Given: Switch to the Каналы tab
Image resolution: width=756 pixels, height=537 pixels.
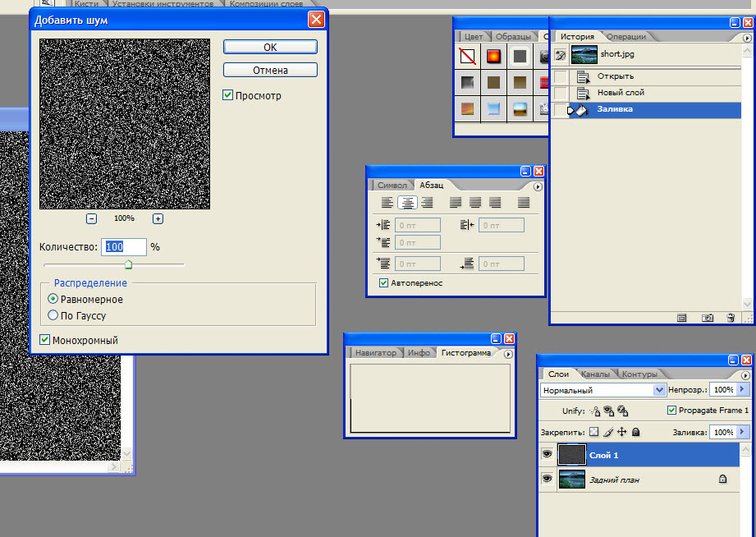Looking at the screenshot, I should 595,374.
